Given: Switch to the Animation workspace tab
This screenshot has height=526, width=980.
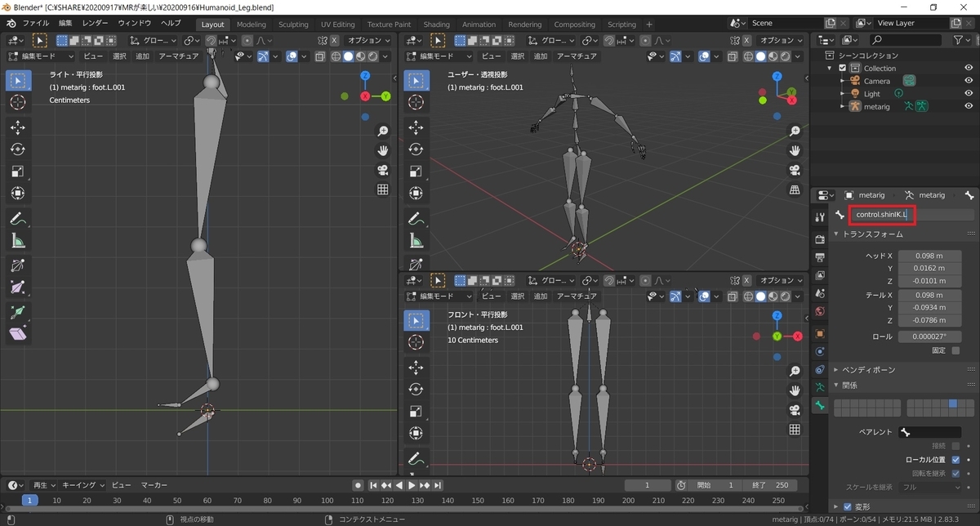Looking at the screenshot, I should click(479, 24).
